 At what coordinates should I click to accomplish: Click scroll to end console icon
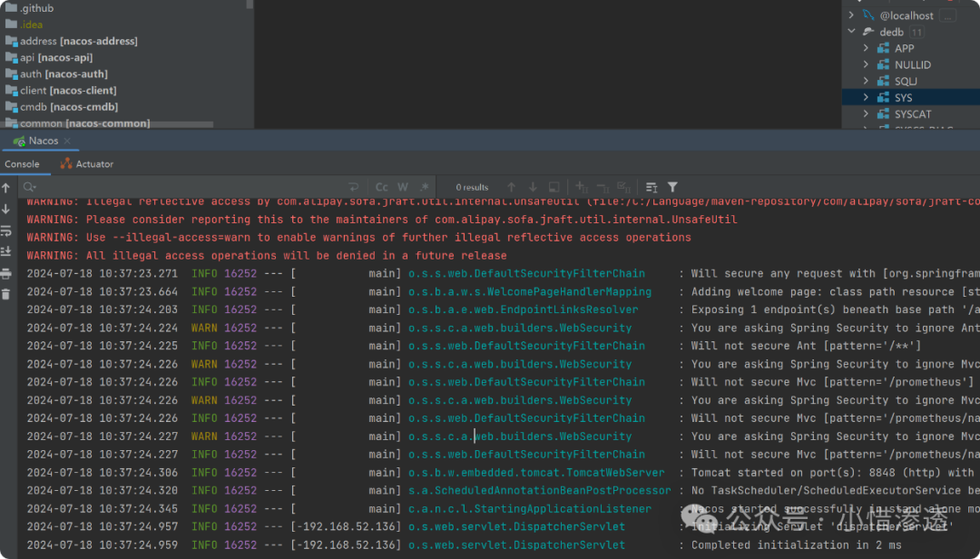point(6,251)
